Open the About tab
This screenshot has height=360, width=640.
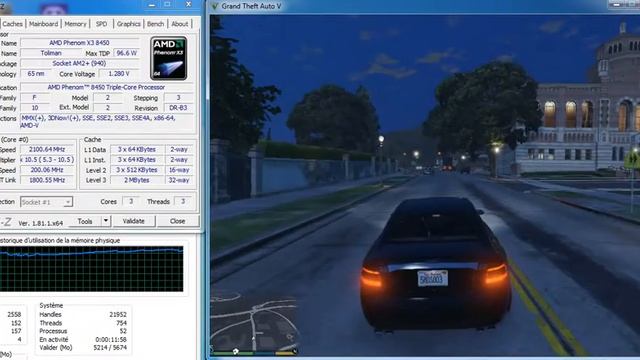click(180, 24)
